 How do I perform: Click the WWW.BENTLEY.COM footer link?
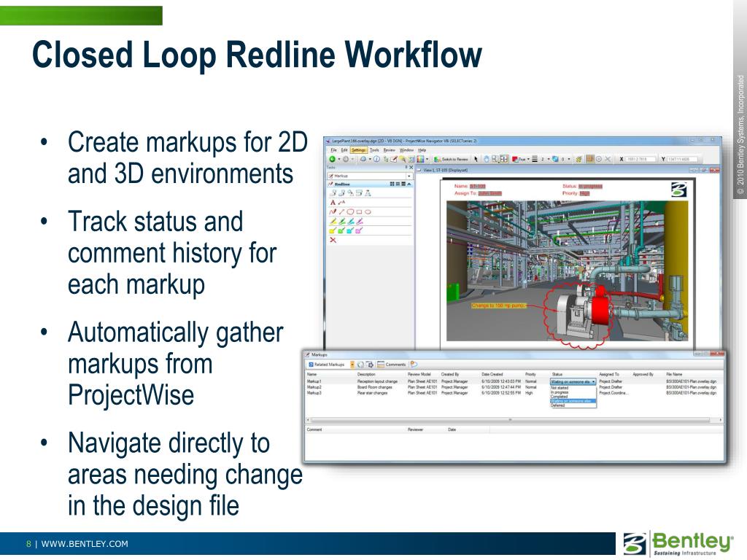[85, 544]
